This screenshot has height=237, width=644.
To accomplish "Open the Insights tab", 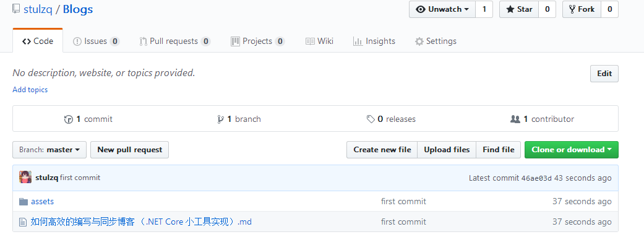I will tap(374, 41).
